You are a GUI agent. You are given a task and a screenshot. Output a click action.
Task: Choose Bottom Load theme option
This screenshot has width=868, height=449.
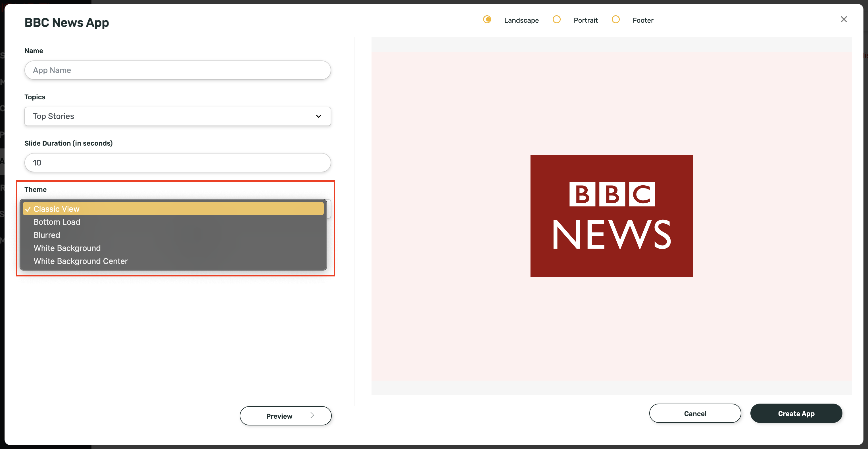[173, 222]
